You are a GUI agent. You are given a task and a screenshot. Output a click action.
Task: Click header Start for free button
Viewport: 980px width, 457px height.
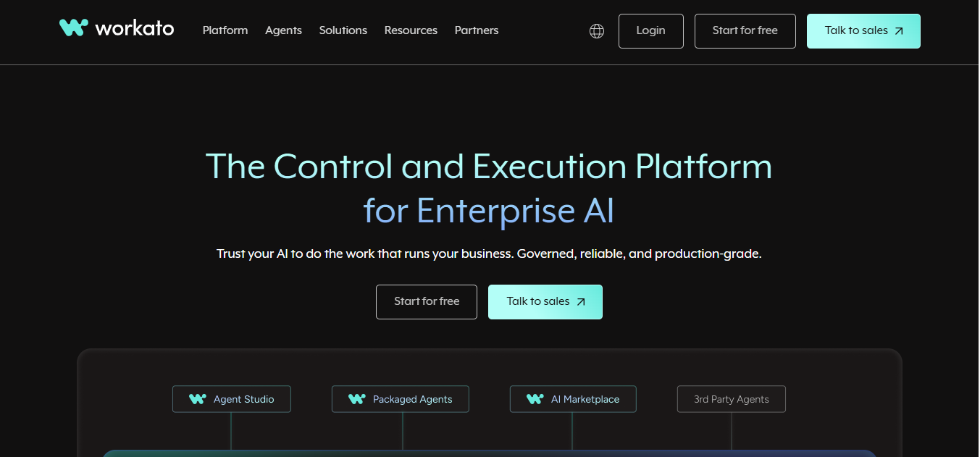click(745, 31)
